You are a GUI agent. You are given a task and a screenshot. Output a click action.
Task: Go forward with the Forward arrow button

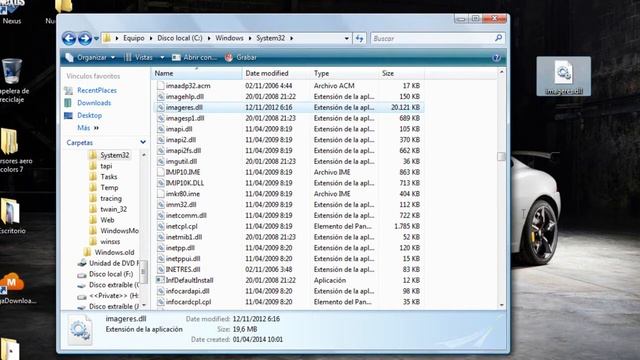click(x=84, y=38)
